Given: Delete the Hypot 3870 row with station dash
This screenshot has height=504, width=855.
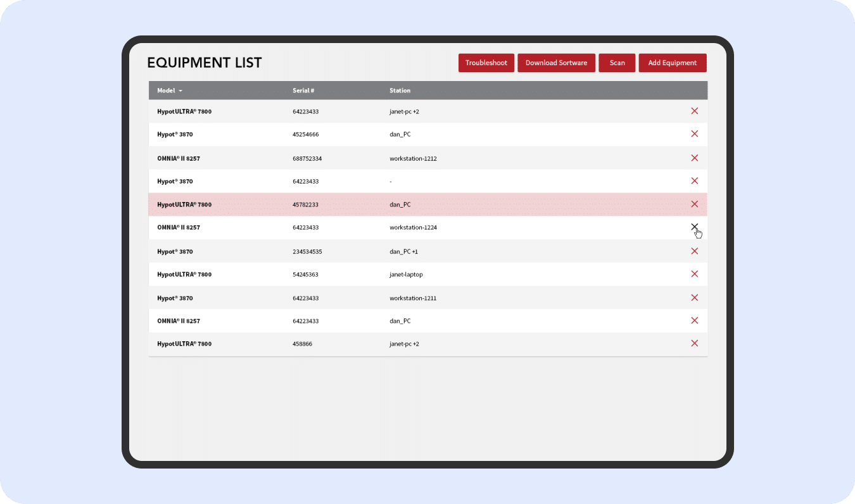Looking at the screenshot, I should point(694,180).
